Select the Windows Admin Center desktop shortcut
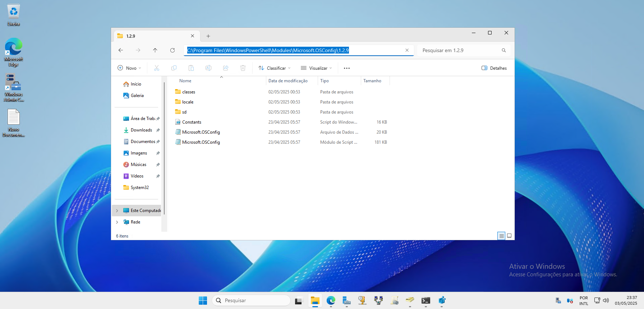644x309 pixels. click(13, 88)
